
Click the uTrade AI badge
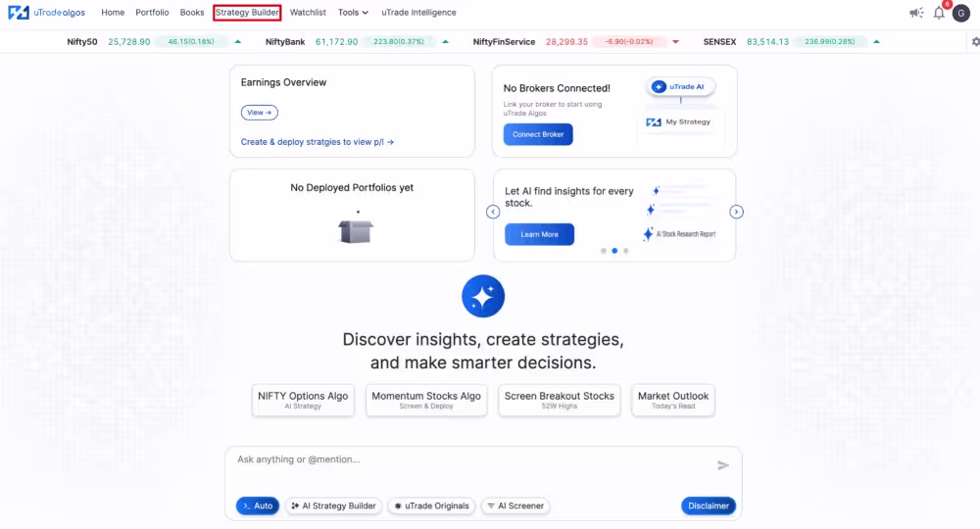[x=679, y=87]
